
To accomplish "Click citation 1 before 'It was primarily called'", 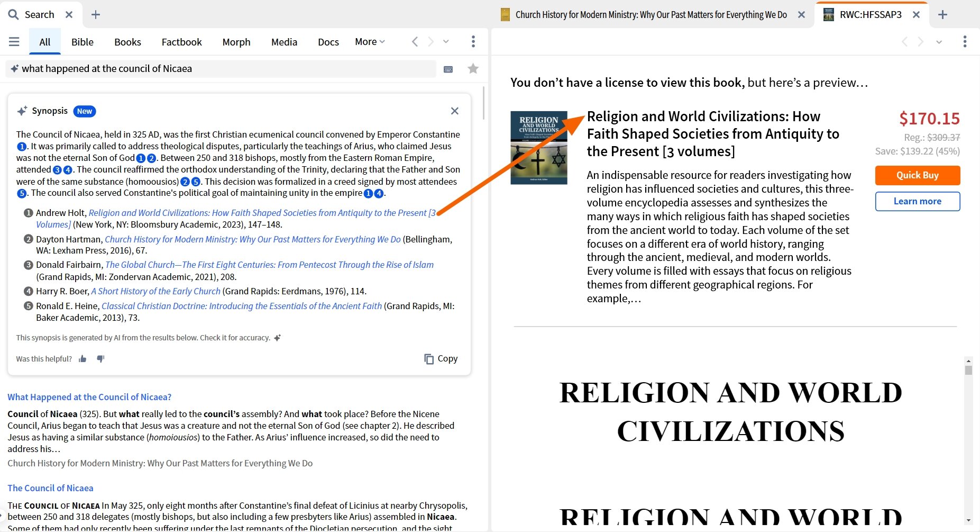I will (22, 147).
